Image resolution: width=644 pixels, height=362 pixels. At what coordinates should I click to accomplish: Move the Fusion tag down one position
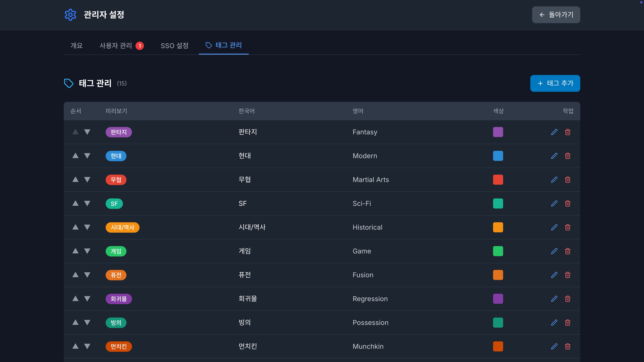click(x=87, y=275)
